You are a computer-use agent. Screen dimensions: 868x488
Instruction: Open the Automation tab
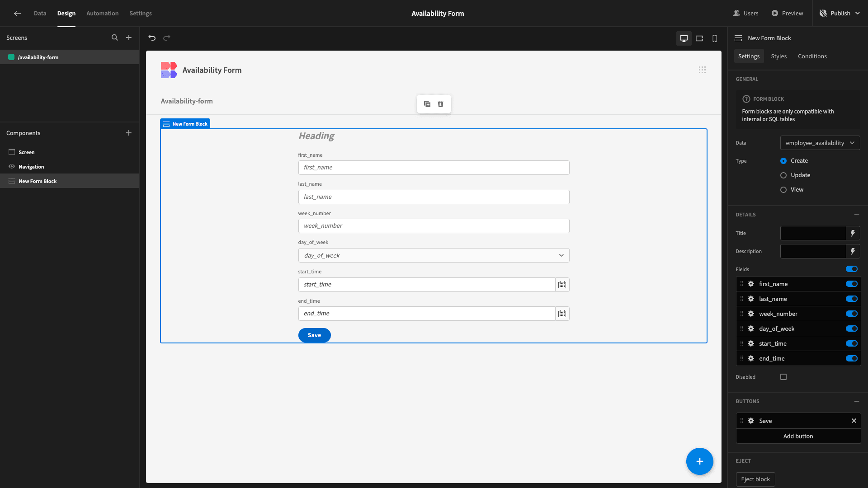103,14
